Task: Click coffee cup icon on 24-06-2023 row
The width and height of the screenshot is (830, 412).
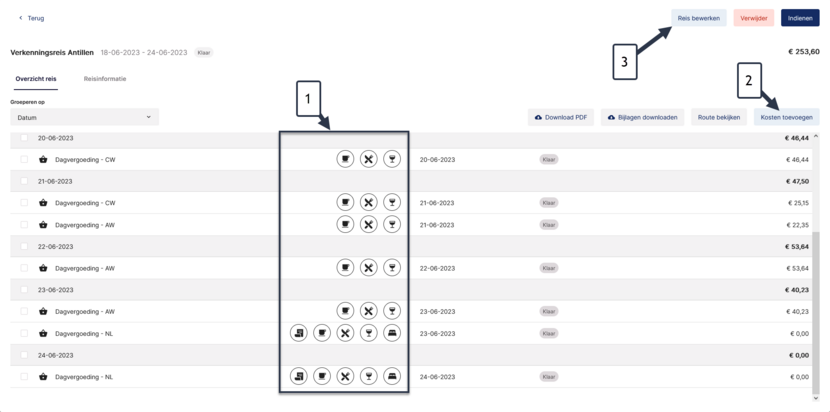Action: pos(322,377)
